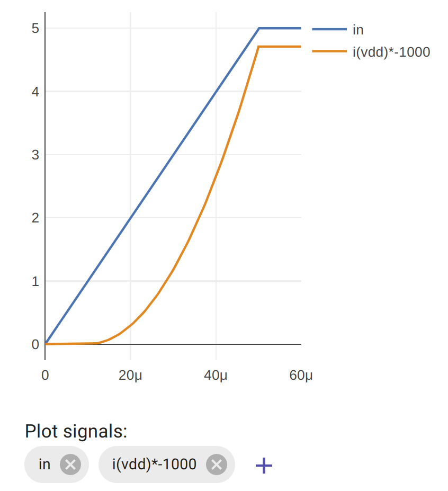Remove the 'in' signal chip
Image resolution: width=448 pixels, height=491 pixels.
[70, 465]
